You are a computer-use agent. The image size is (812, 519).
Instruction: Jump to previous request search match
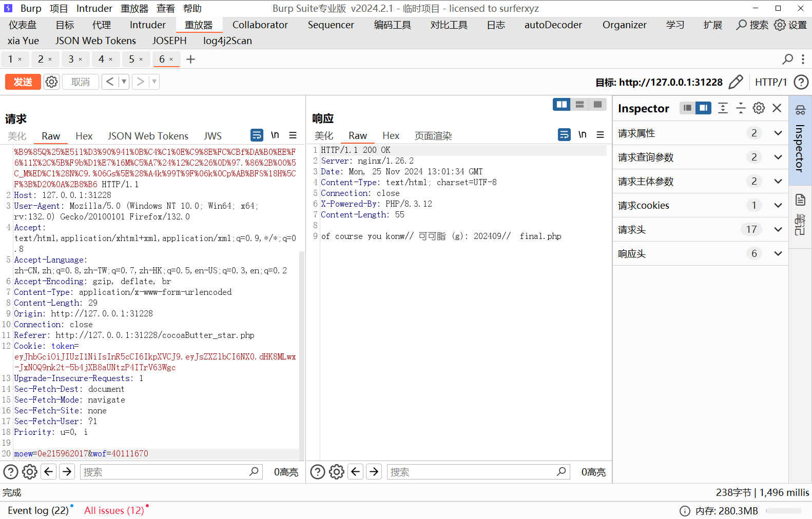coord(49,471)
